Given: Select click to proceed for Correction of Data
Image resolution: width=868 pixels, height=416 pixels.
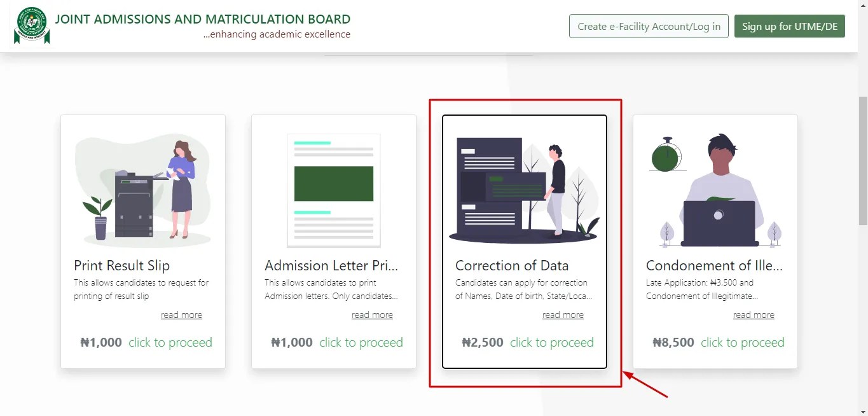Looking at the screenshot, I should [551, 342].
